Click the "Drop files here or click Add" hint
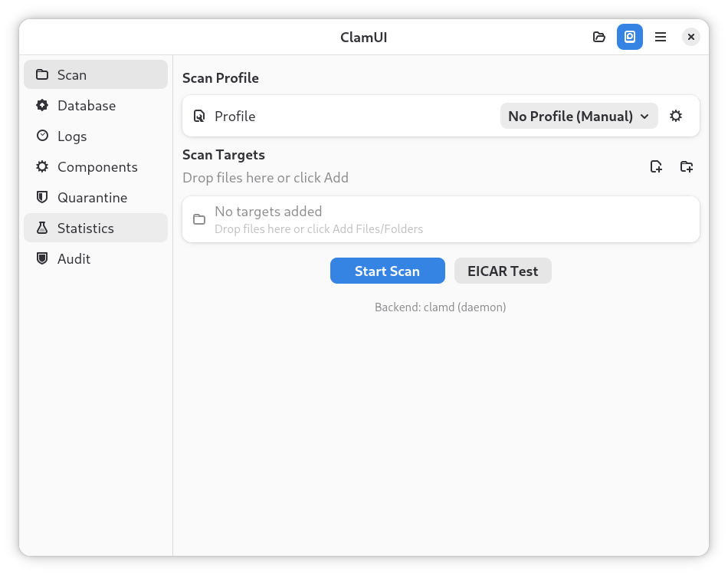Screen dimensions: 728x575 (266, 178)
